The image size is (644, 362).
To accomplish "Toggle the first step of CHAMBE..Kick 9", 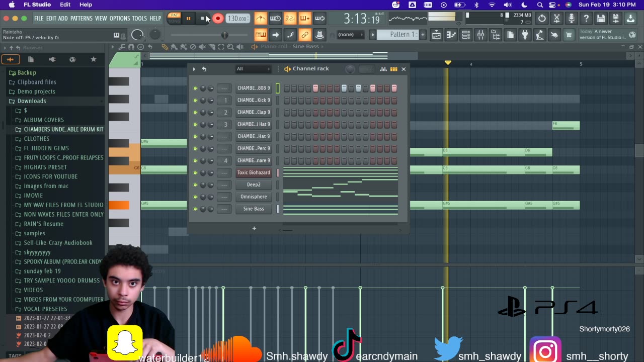I will tap(287, 100).
